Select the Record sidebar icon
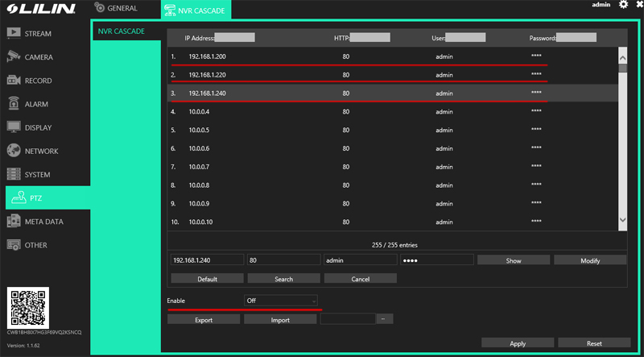The image size is (644, 357). point(14,81)
